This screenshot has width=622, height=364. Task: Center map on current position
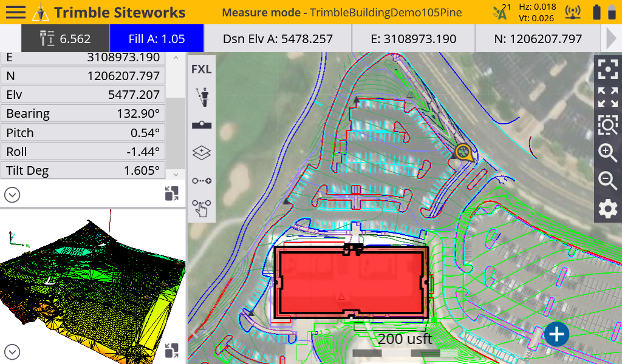pos(607,69)
